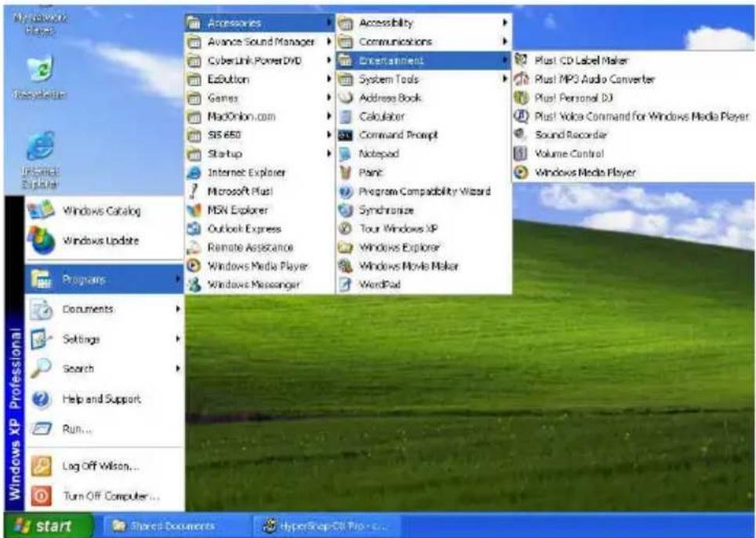Image resolution: width=756 pixels, height=538 pixels.
Task: Open the Run... dialog entry
Action: (x=104, y=428)
